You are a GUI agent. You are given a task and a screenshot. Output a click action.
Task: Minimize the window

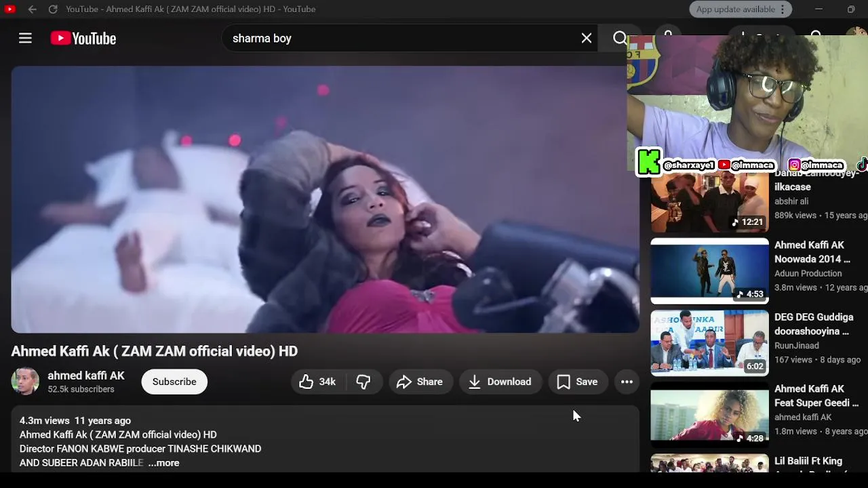pos(818,9)
